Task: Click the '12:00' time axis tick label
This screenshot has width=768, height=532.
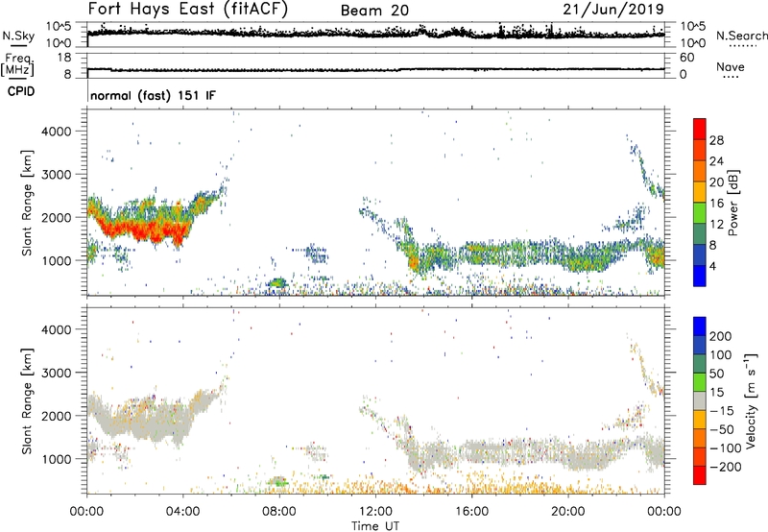Action: point(375,512)
